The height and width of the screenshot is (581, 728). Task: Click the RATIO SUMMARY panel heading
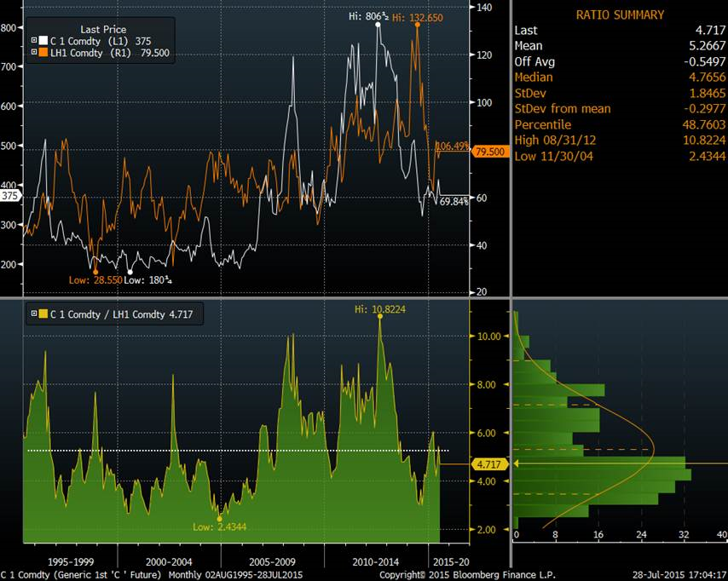619,14
